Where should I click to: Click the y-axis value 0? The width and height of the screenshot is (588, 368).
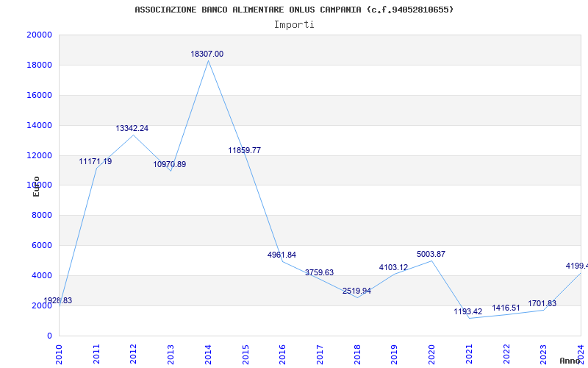pyautogui.click(x=49, y=336)
